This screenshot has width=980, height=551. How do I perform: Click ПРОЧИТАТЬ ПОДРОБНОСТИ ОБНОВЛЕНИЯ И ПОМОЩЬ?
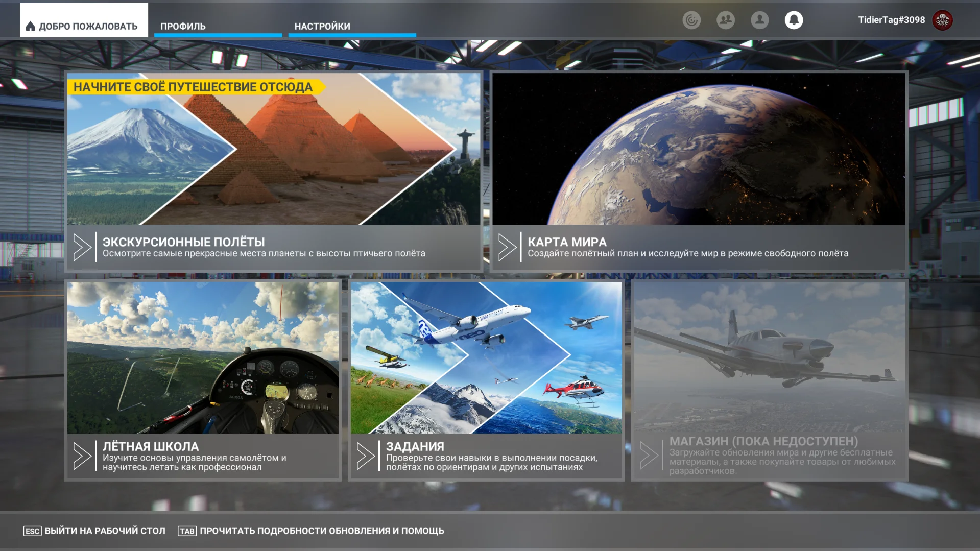(x=322, y=531)
